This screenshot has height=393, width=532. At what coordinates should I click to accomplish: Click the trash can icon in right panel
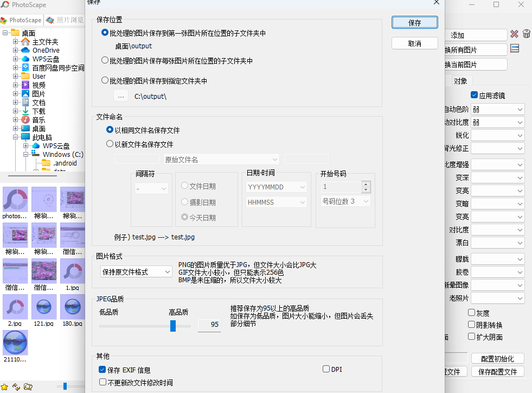point(525,34)
